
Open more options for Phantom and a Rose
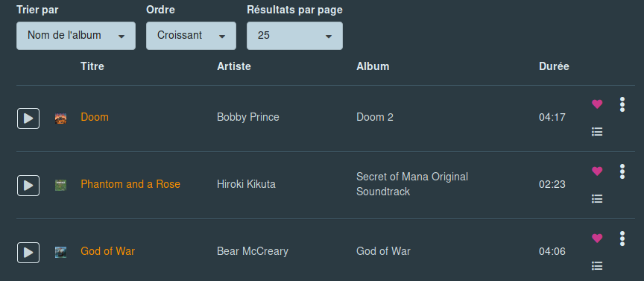coord(622,171)
